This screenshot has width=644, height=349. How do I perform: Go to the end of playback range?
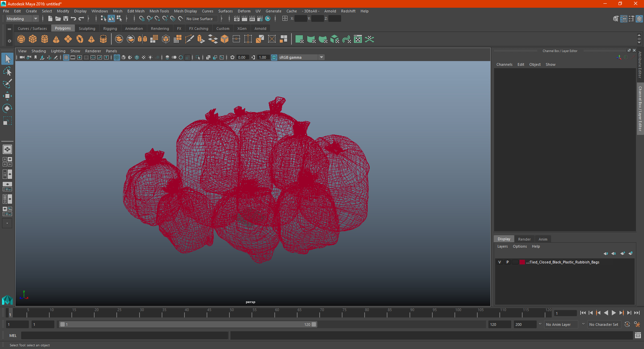point(637,313)
